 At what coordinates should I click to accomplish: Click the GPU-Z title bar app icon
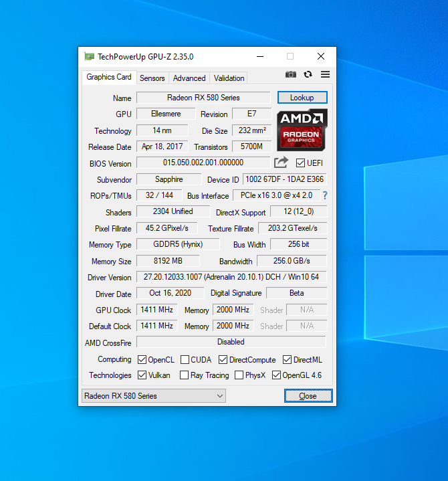coord(89,56)
